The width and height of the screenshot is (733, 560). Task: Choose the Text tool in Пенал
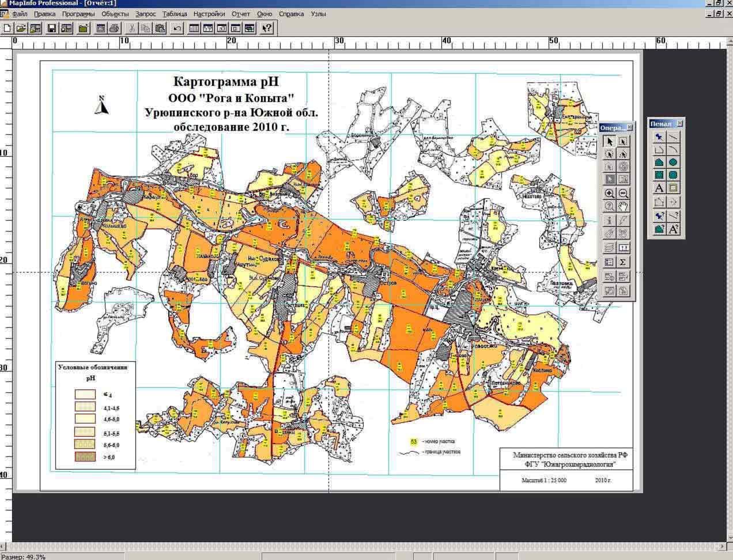point(659,188)
